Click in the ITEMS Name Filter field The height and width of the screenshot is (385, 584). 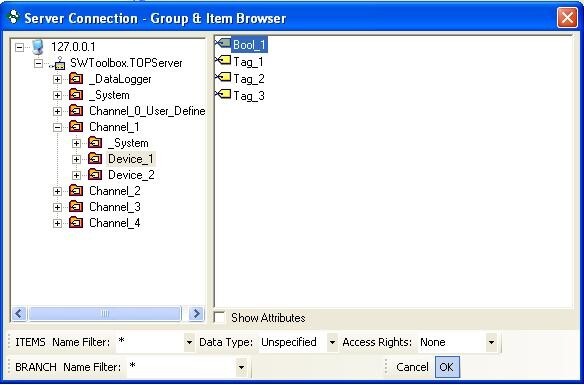click(150, 342)
